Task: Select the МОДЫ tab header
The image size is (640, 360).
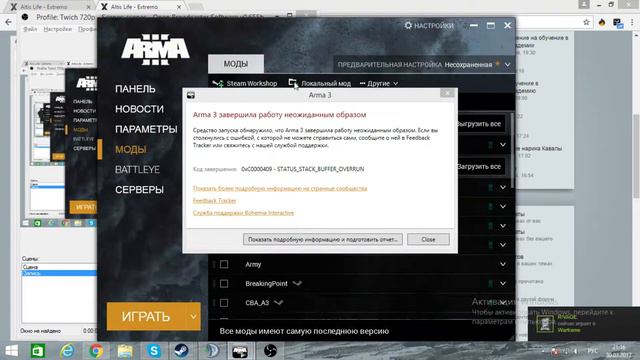Action: click(x=236, y=64)
